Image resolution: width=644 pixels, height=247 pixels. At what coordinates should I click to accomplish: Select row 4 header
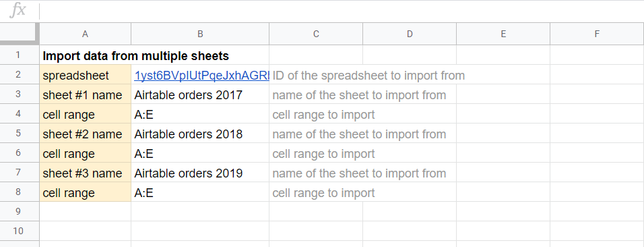[x=20, y=114]
